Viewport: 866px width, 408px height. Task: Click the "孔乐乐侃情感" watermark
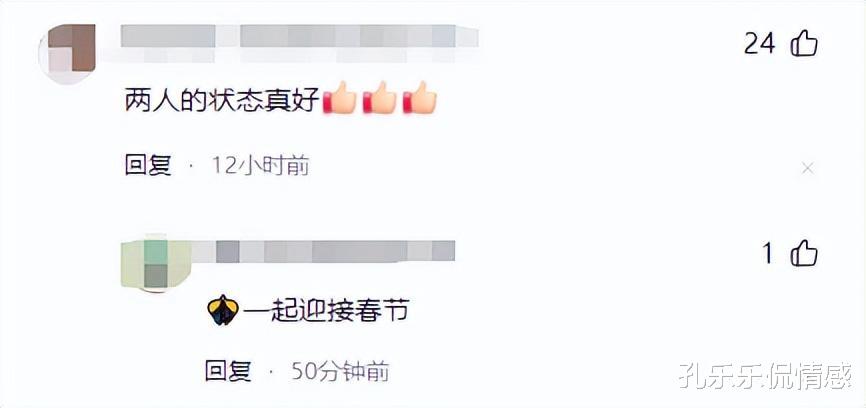click(765, 375)
